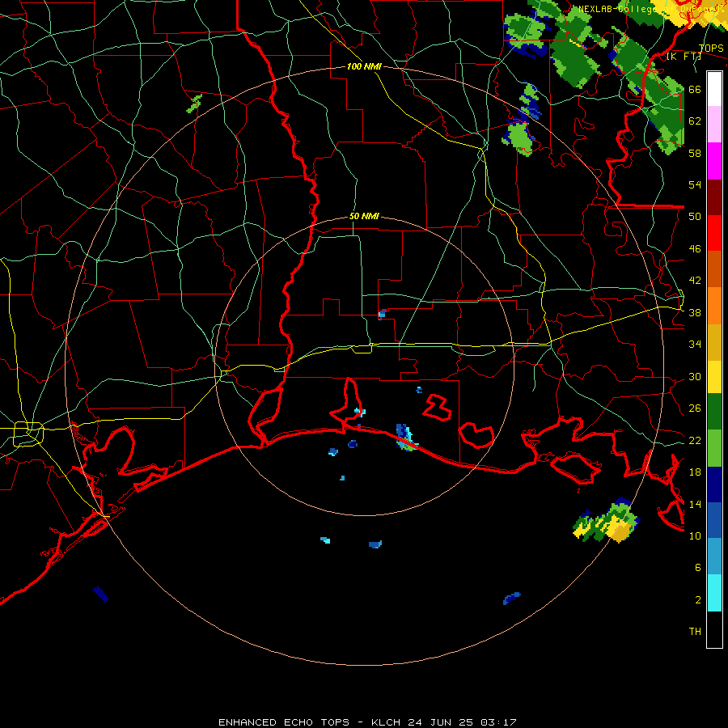Click the yellow-and-green offshore echo cluster
This screenshot has height=728, width=728.
[607, 520]
